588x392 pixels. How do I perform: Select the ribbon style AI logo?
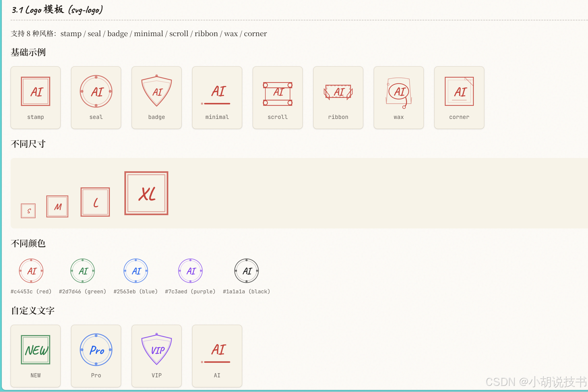pos(338,92)
